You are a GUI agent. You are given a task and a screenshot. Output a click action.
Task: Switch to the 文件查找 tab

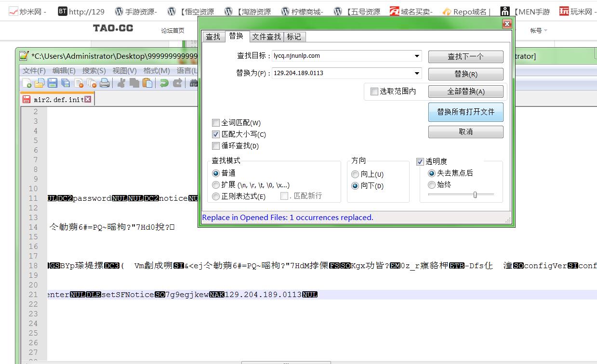[266, 37]
